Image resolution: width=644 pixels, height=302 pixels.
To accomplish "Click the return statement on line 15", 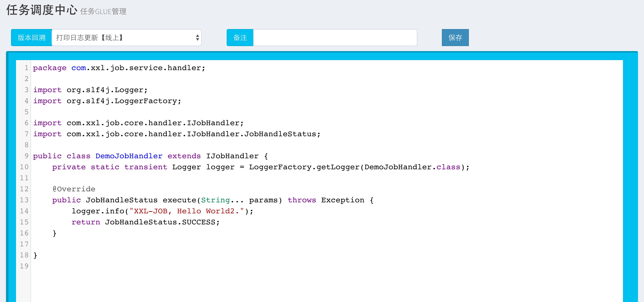I will [x=86, y=222].
